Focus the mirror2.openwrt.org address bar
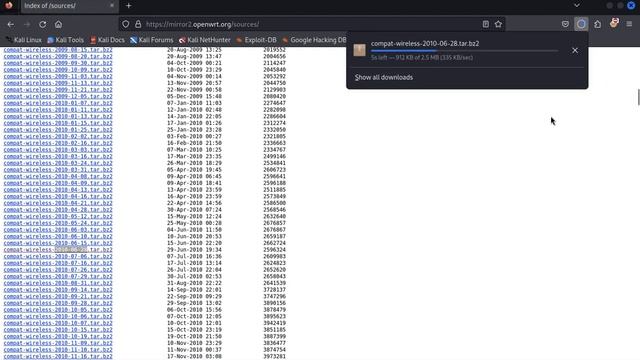This screenshot has height=360, width=640. [312, 24]
